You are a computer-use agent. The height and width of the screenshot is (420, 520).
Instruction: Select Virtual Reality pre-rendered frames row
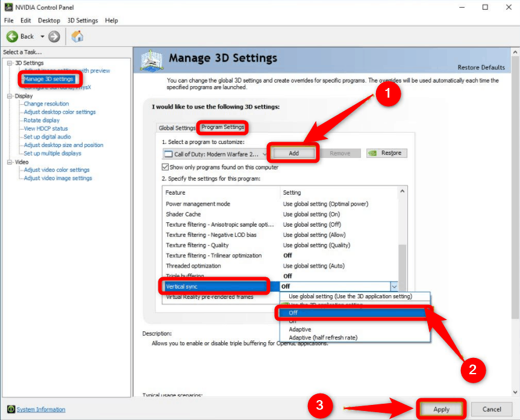(x=221, y=297)
